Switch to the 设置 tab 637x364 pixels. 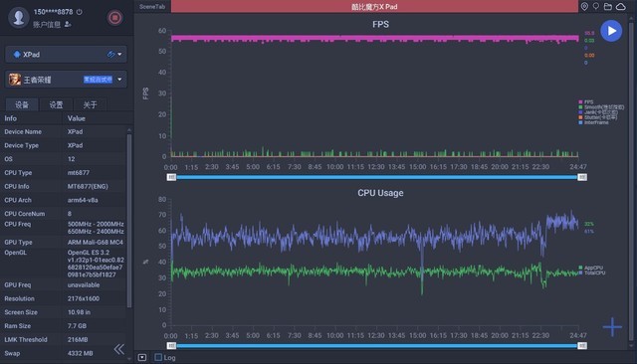click(x=56, y=104)
